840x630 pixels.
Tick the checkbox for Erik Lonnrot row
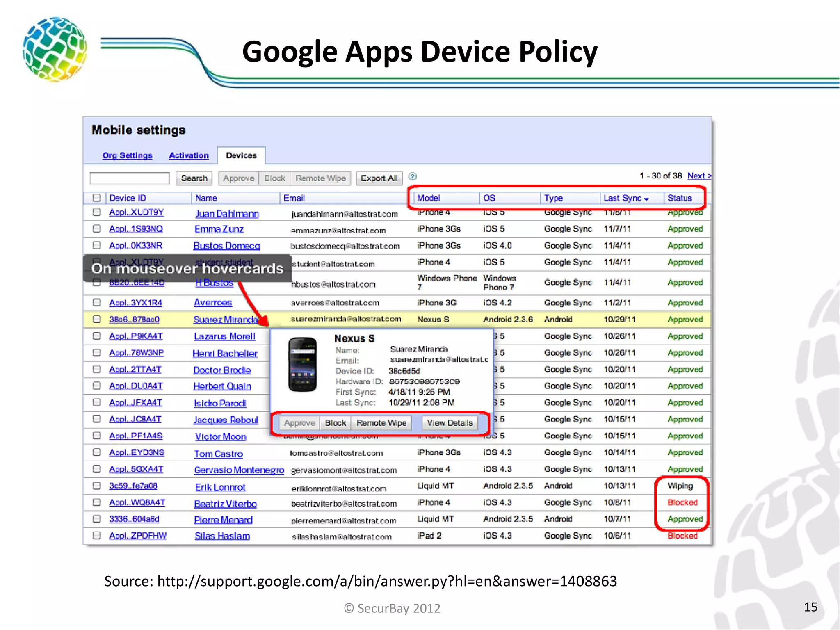pyautogui.click(x=97, y=486)
